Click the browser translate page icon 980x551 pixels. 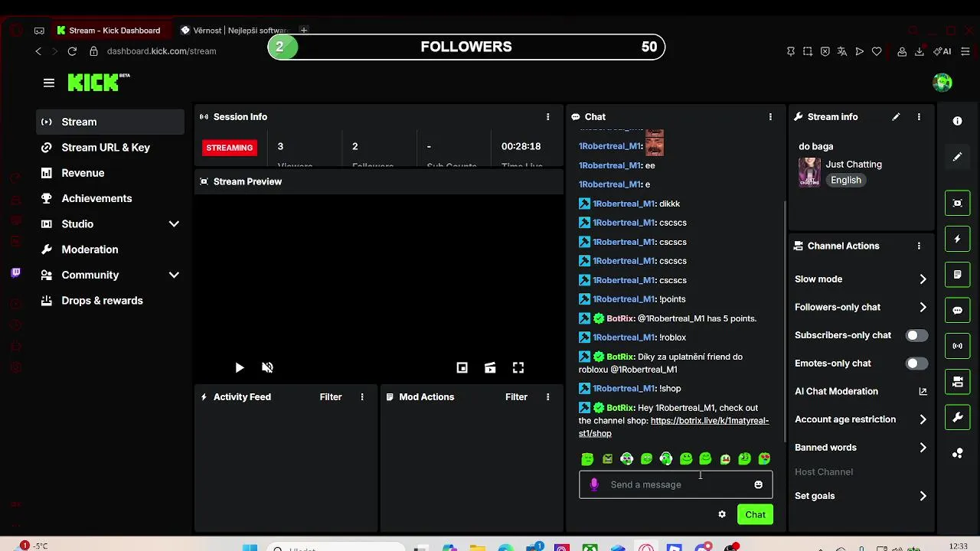[x=842, y=51]
